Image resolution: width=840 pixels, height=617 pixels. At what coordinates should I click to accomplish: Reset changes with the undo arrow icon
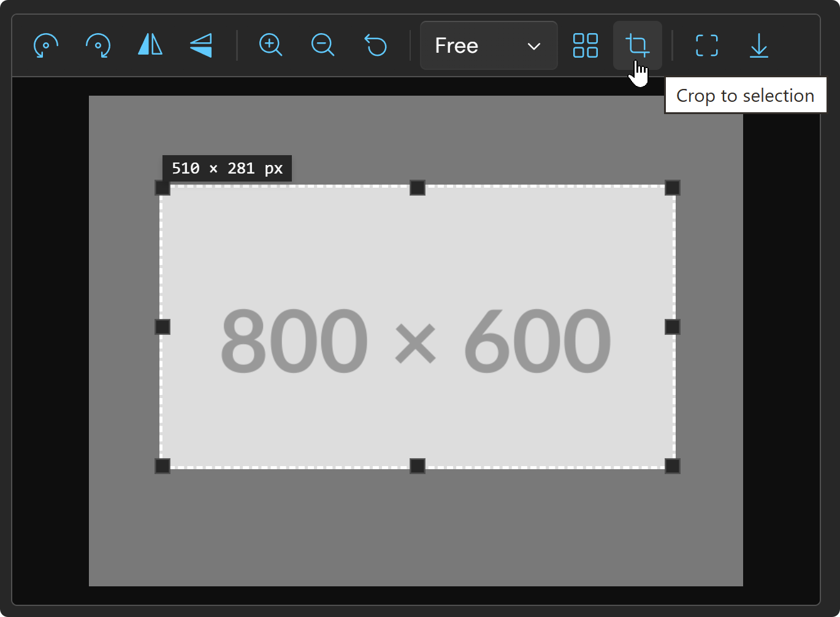coord(375,45)
